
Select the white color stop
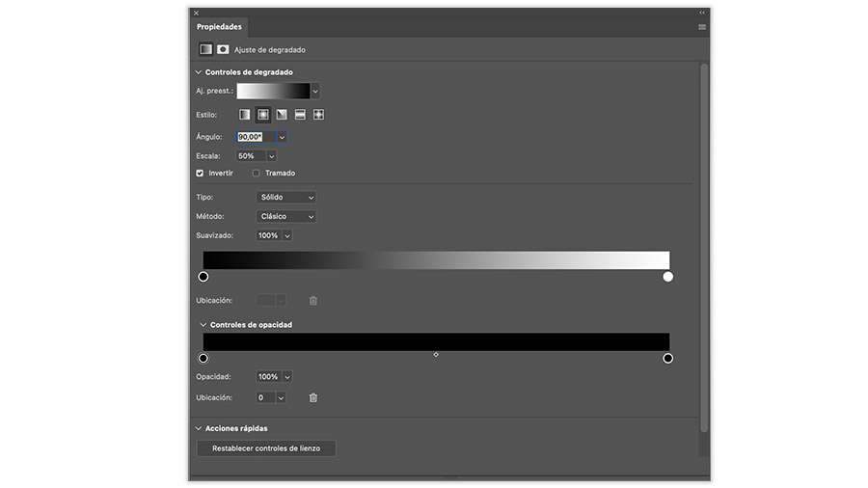tap(668, 277)
